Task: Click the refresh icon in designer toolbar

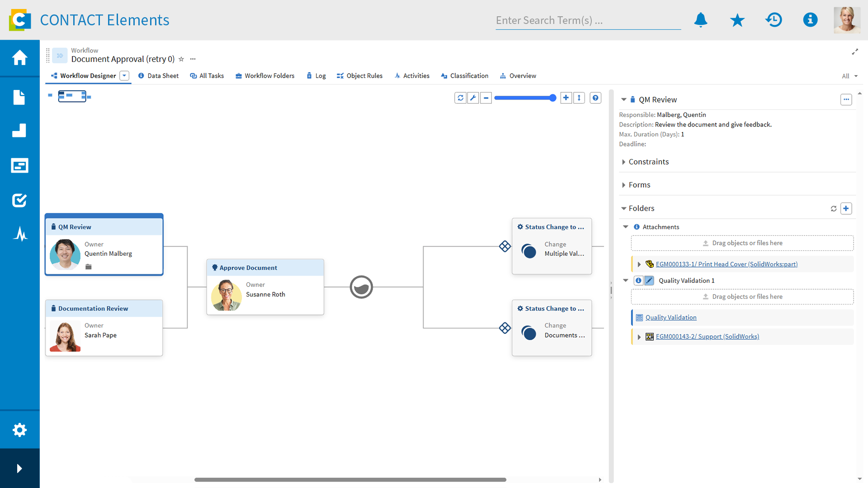Action: (x=460, y=98)
